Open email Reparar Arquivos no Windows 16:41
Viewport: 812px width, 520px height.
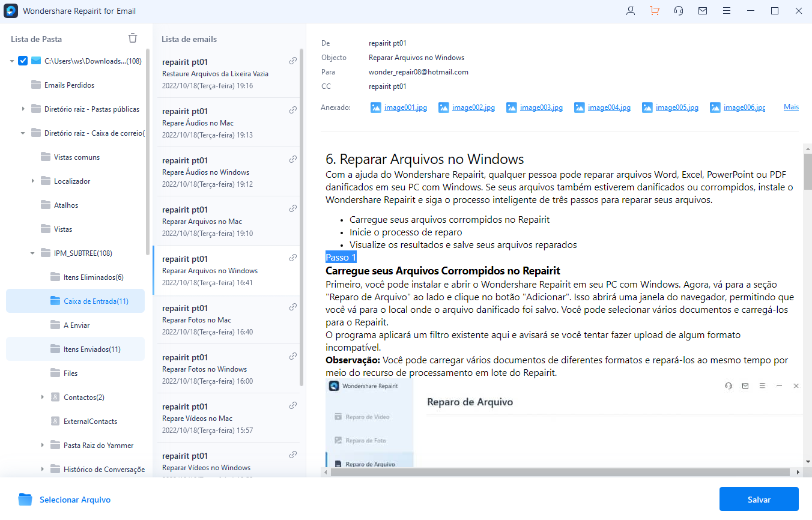pos(226,270)
